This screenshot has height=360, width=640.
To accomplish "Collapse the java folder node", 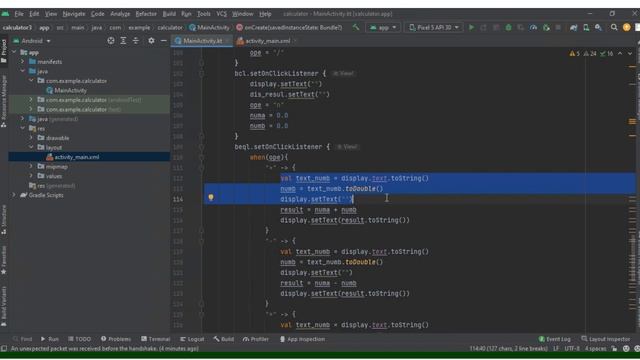I will coord(23,71).
